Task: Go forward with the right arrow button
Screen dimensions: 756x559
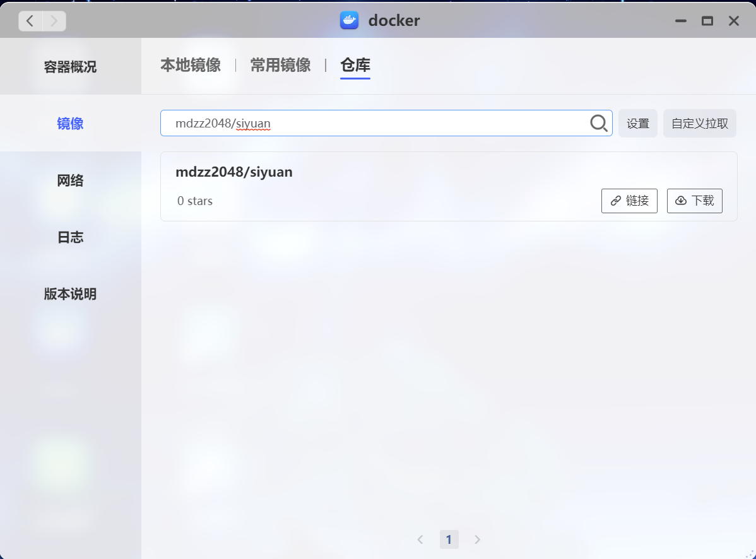Action: click(x=54, y=21)
